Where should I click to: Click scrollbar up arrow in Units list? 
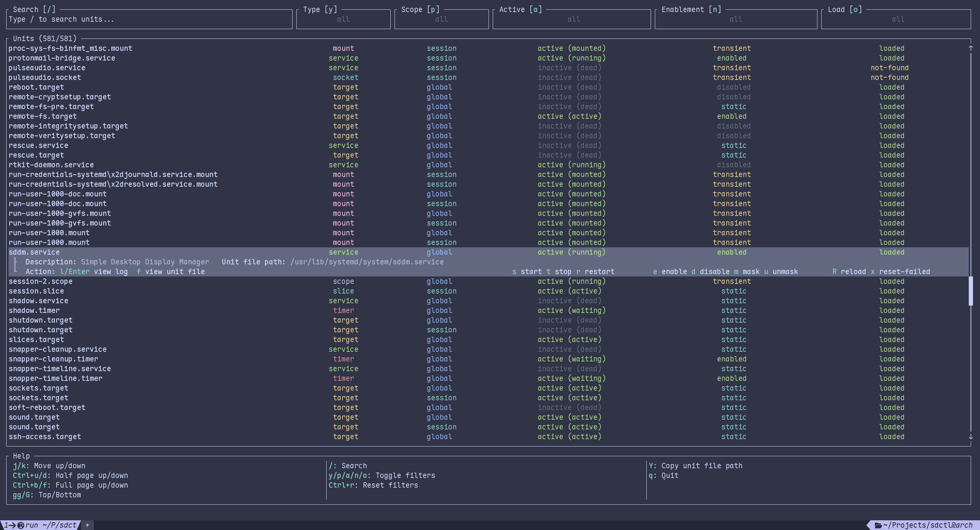[x=971, y=48]
